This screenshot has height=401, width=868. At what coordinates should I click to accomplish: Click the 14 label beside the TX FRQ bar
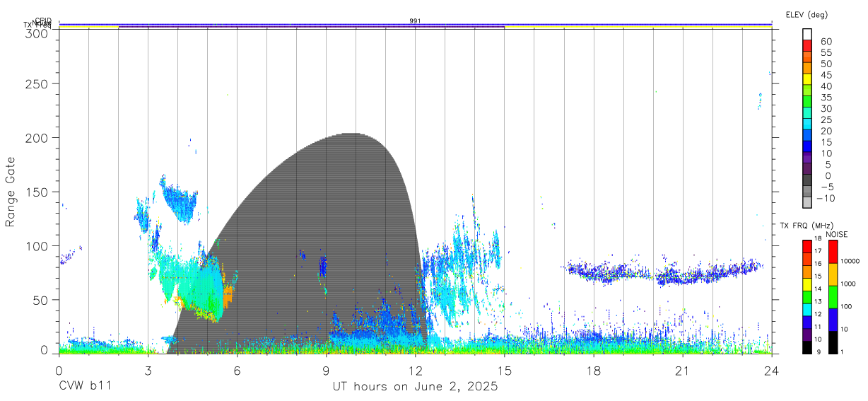coord(818,289)
